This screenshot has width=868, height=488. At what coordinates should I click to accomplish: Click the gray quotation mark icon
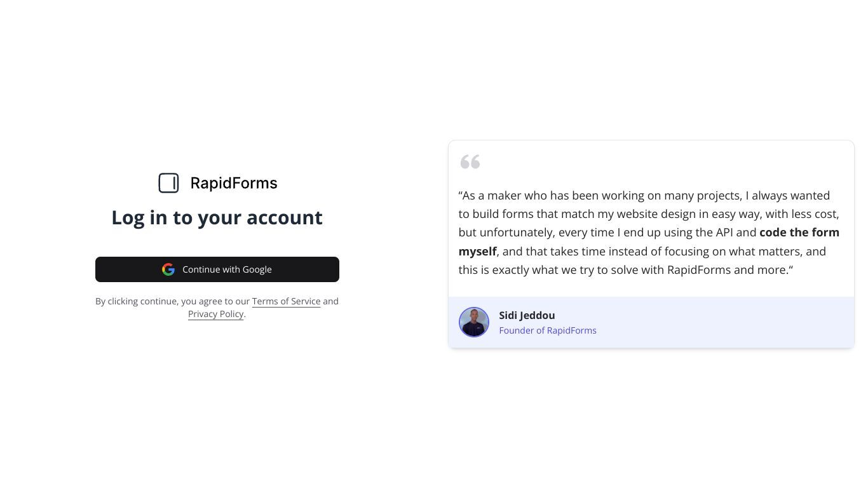pos(470,161)
